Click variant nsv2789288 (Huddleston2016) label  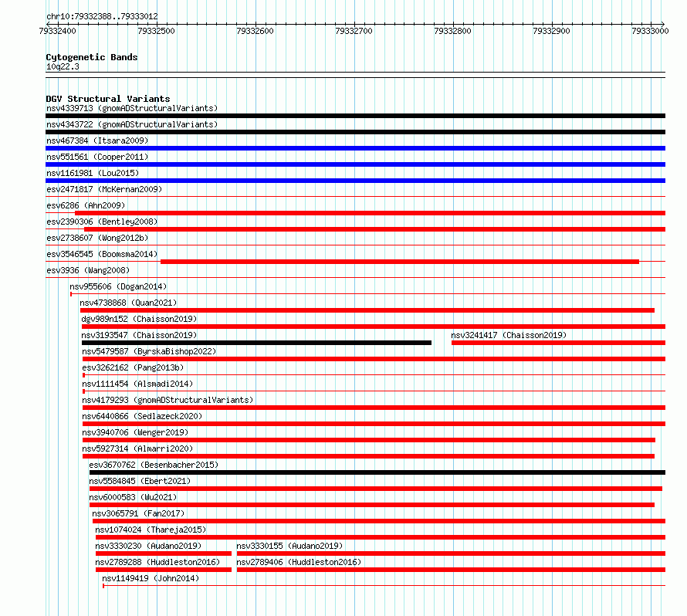click(157, 562)
